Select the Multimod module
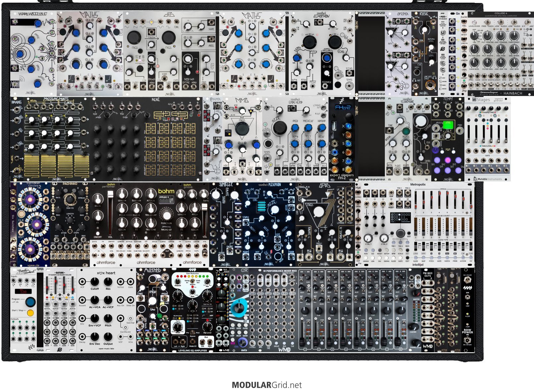 coord(153,310)
